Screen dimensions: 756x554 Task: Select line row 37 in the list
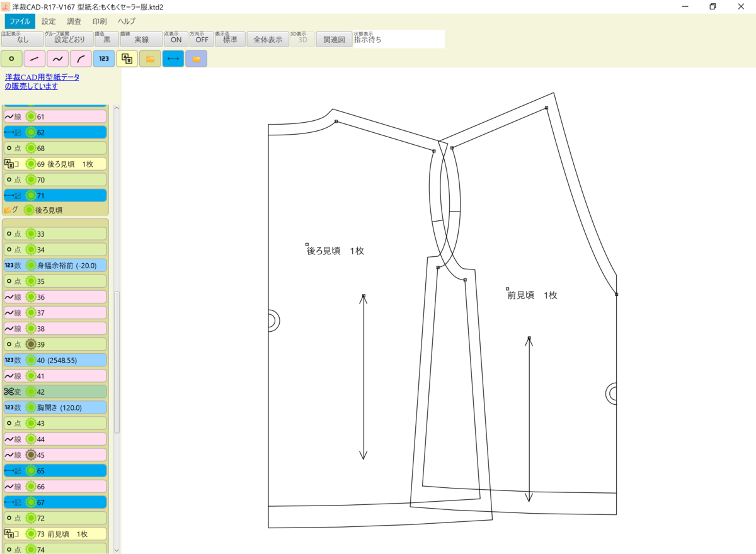click(55, 312)
